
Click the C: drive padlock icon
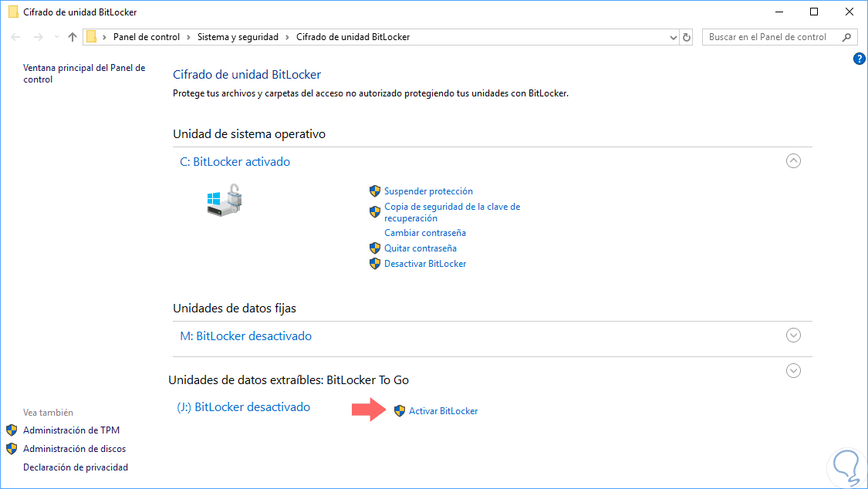coord(225,201)
